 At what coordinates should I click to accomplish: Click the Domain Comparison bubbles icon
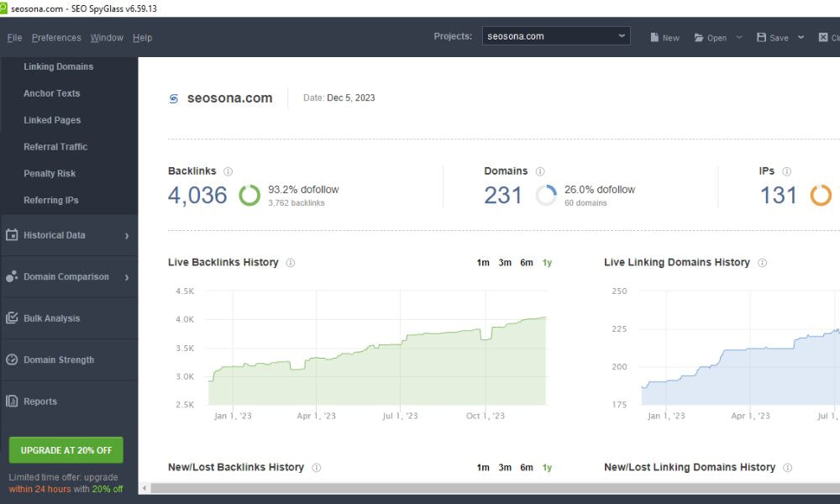click(x=12, y=276)
